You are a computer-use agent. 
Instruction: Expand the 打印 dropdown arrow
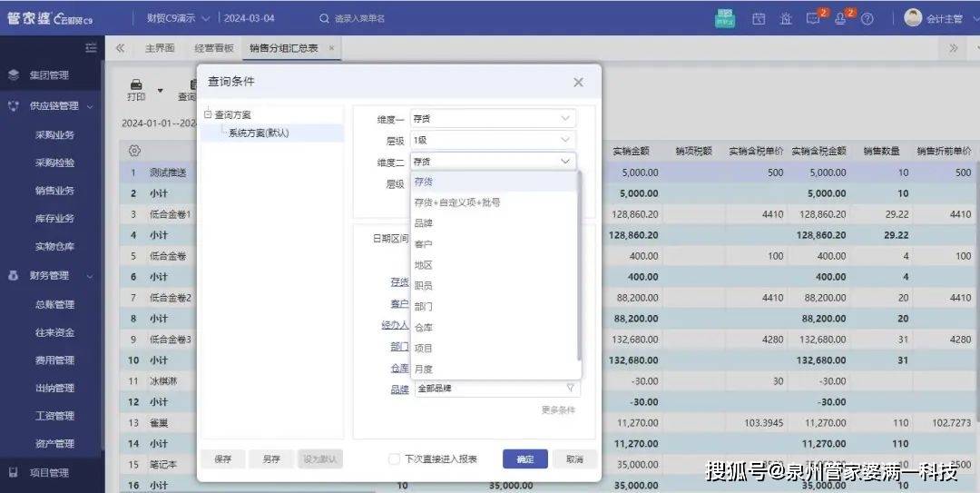(160, 91)
